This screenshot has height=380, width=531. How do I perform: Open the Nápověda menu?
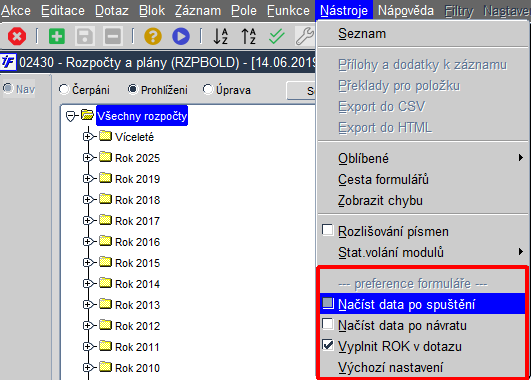click(406, 10)
